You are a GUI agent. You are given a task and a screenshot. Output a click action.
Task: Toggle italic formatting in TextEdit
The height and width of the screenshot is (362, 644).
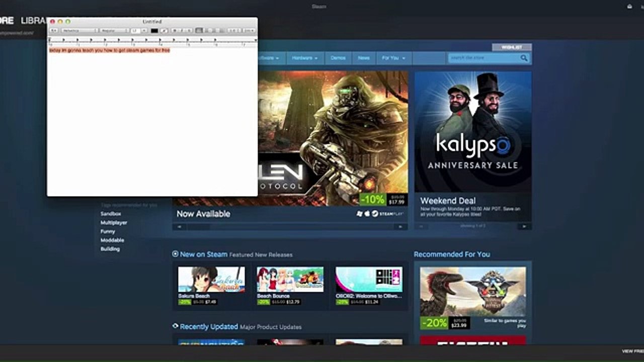pyautogui.click(x=181, y=31)
